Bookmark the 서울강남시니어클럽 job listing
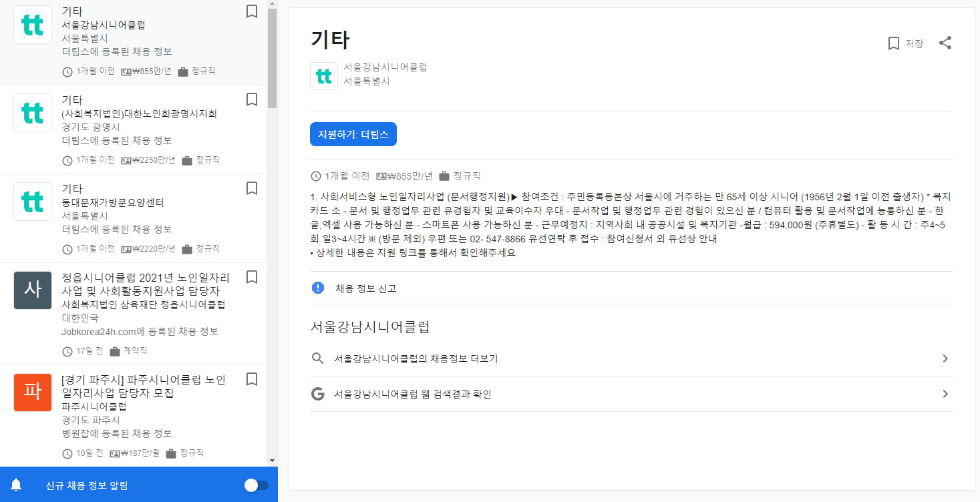Image resolution: width=980 pixels, height=502 pixels. click(252, 11)
